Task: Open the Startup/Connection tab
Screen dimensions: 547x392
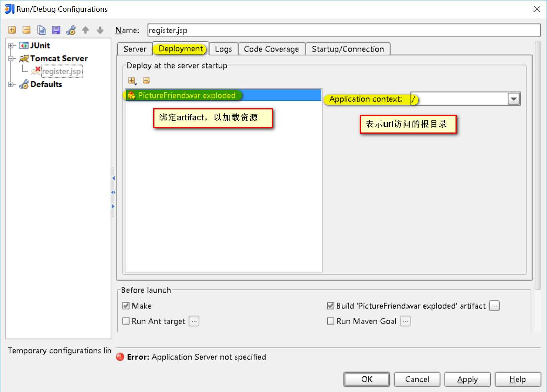Action: pos(348,49)
